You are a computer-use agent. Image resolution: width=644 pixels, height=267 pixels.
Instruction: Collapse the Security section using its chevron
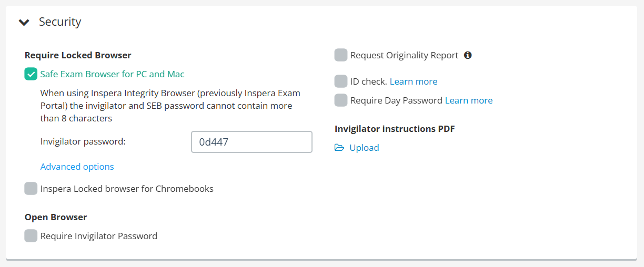[24, 22]
